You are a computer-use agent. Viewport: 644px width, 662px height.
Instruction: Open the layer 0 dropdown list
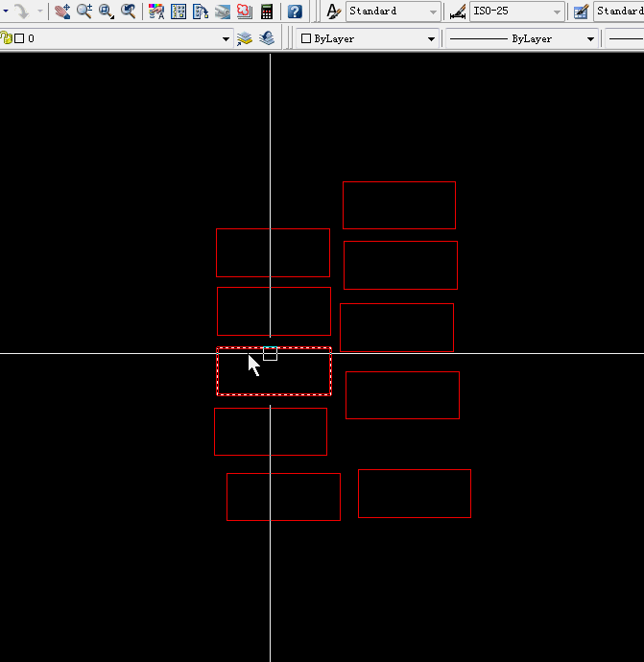pos(227,39)
